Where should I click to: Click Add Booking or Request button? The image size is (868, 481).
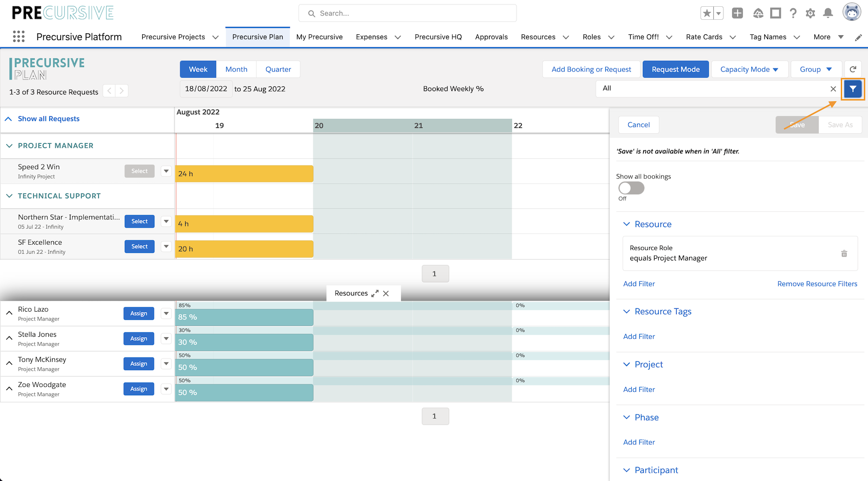(x=591, y=69)
